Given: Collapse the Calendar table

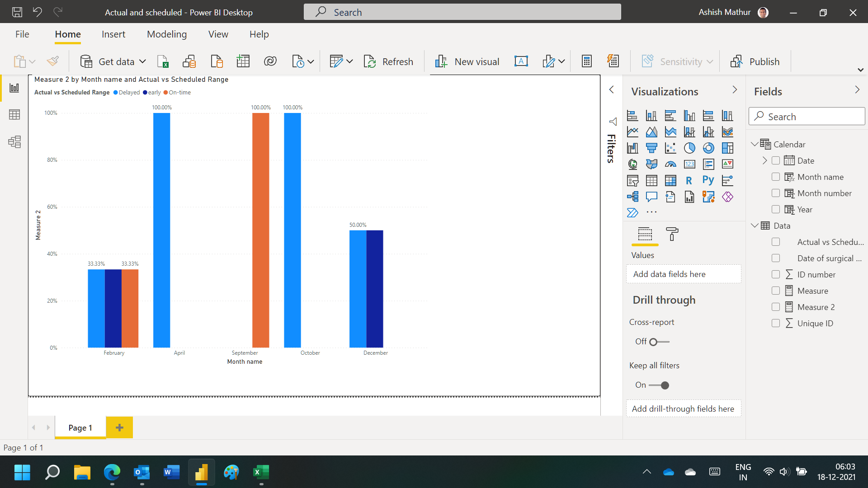Looking at the screenshot, I should click(x=754, y=144).
